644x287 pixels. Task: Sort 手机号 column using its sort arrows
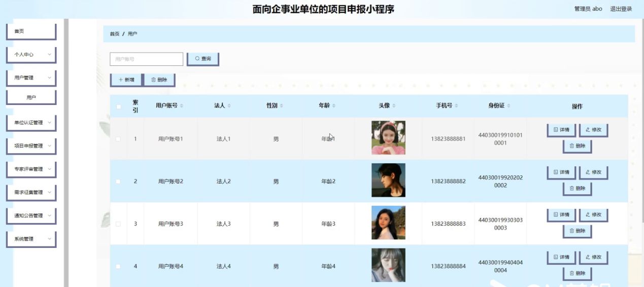[x=457, y=105]
